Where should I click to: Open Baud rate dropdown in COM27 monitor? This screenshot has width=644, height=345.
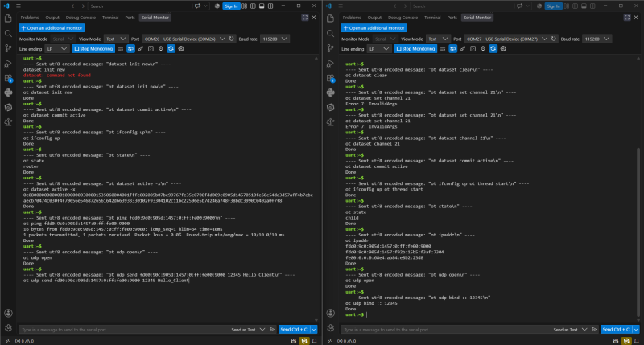click(597, 39)
